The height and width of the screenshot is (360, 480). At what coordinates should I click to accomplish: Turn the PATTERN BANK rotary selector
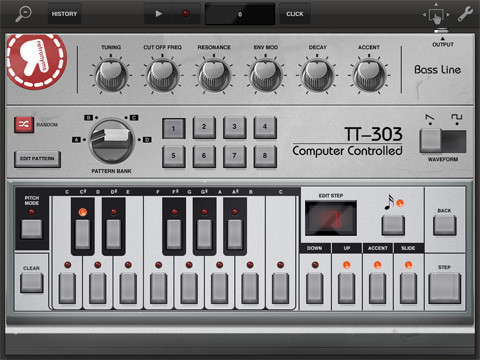tap(112, 141)
